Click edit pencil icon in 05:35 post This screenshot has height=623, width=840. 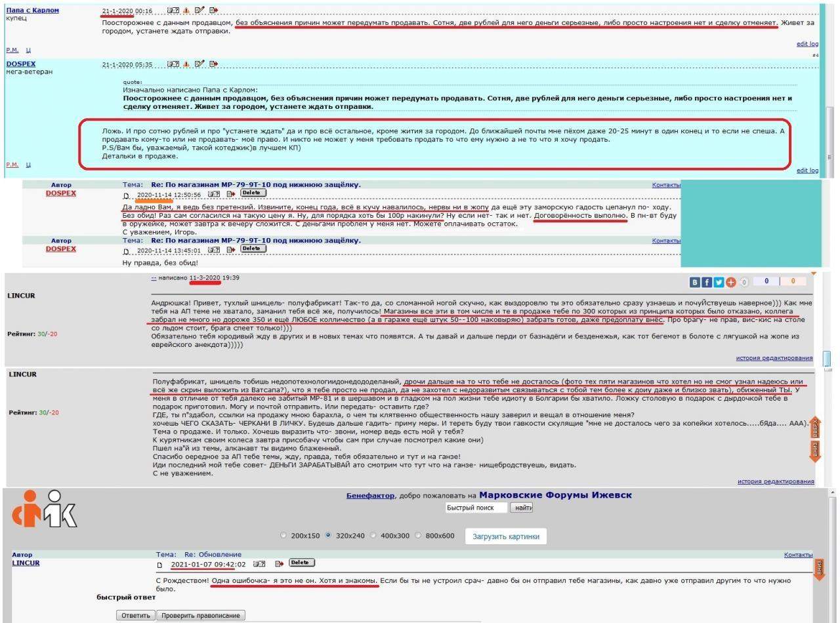(x=200, y=64)
